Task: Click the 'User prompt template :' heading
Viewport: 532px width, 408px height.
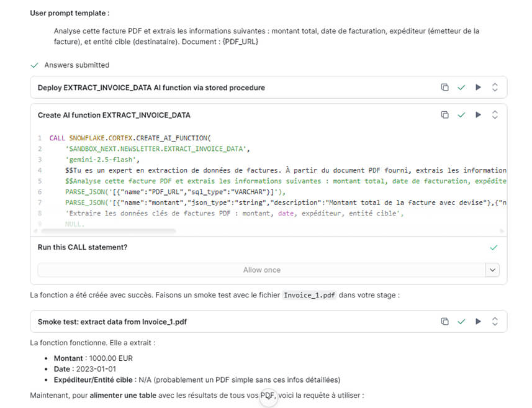Action: [x=70, y=13]
